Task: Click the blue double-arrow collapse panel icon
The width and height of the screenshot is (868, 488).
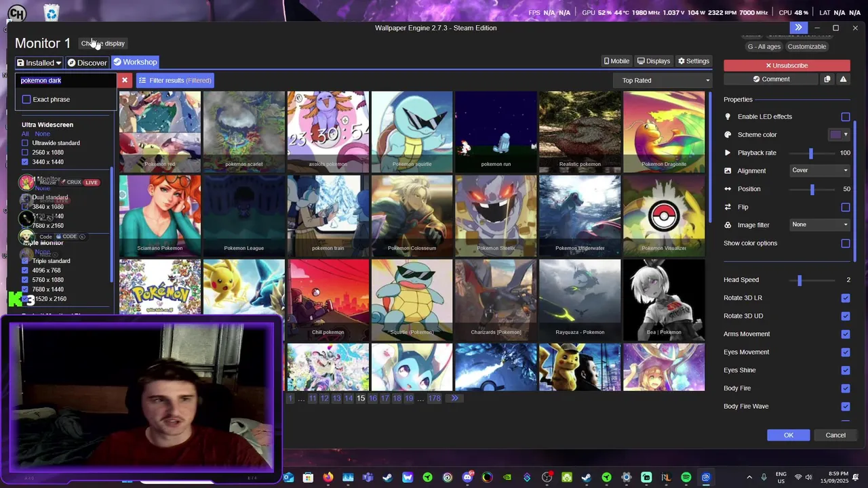Action: point(798,28)
